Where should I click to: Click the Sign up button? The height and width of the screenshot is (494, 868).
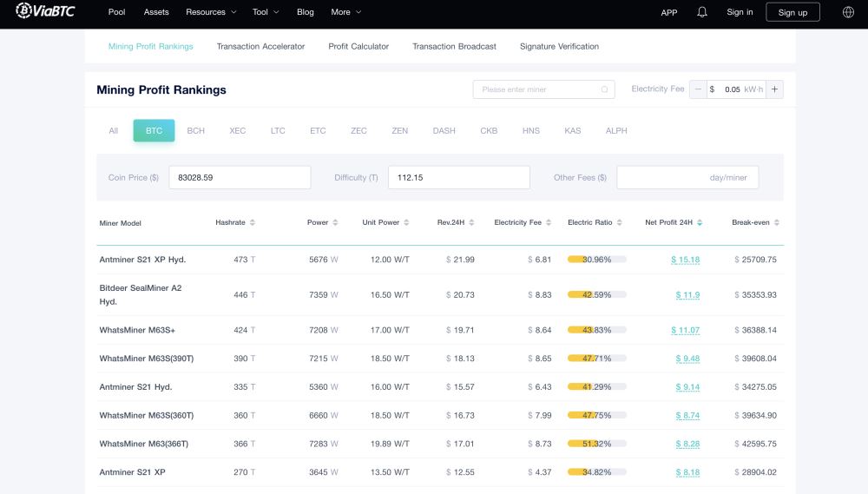pos(792,12)
